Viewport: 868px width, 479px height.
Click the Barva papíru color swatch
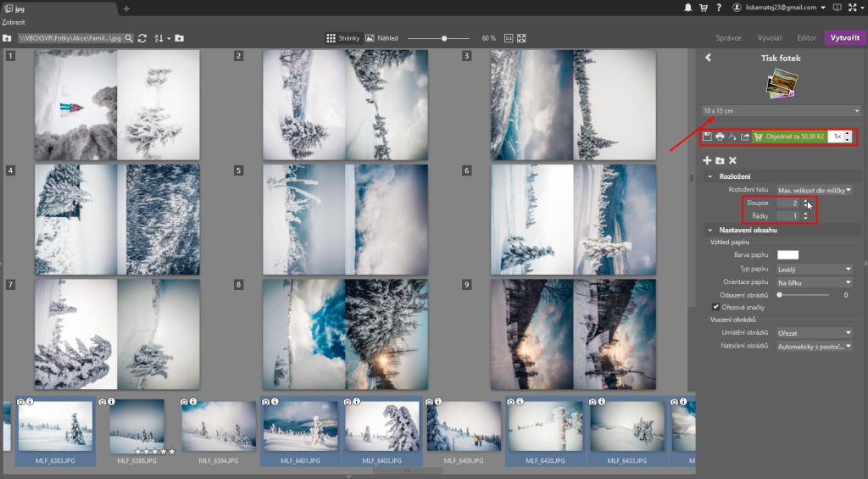coord(787,254)
